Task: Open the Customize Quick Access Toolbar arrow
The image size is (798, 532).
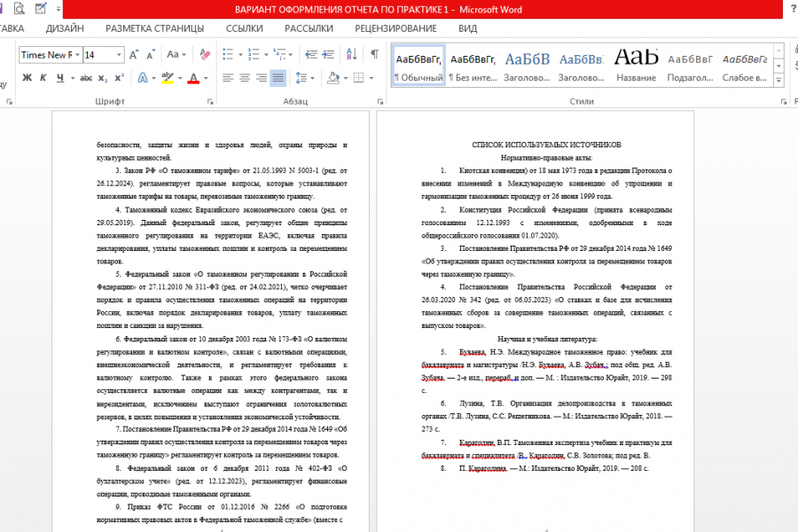Action: coord(59,9)
